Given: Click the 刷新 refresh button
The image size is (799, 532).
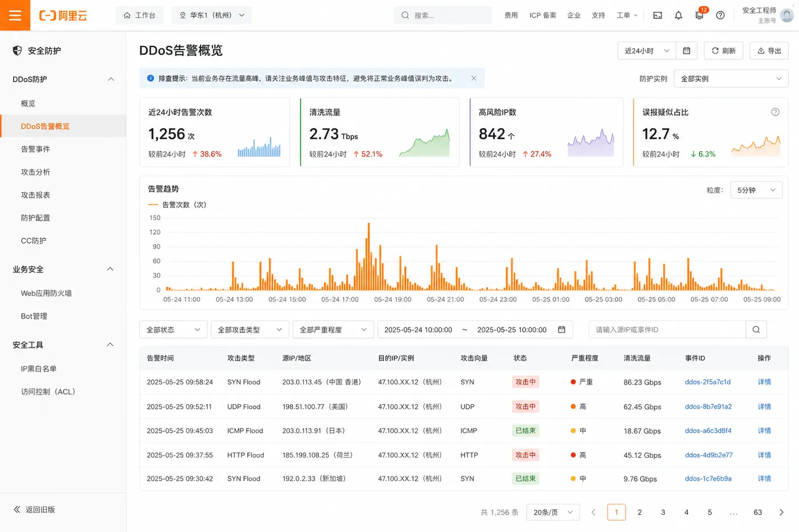Looking at the screenshot, I should pyautogui.click(x=724, y=51).
